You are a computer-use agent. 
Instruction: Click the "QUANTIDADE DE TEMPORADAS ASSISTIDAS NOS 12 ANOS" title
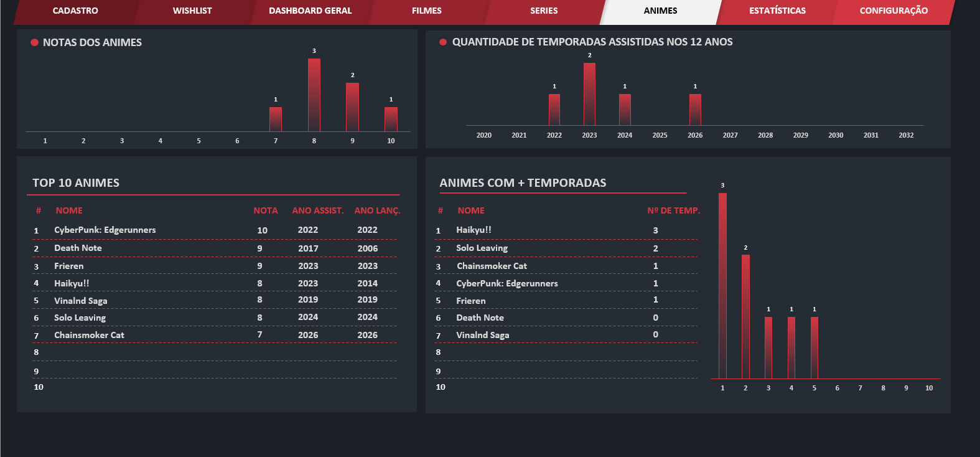pos(592,42)
